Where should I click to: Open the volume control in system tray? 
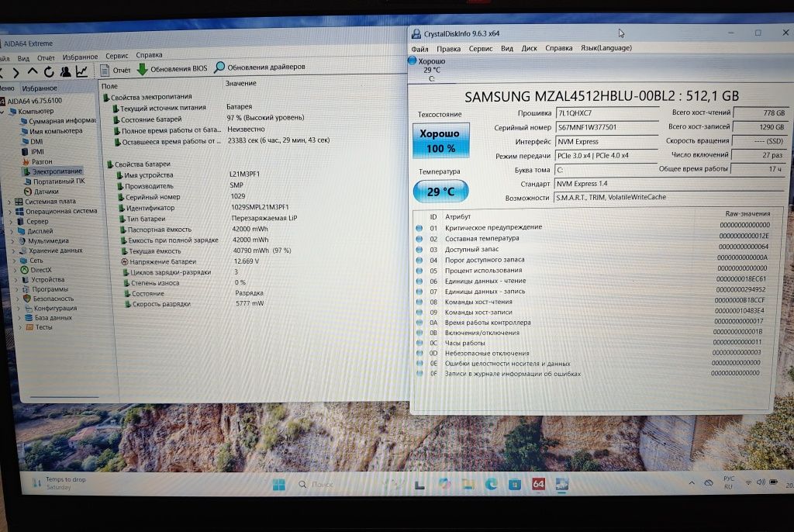tap(761, 482)
